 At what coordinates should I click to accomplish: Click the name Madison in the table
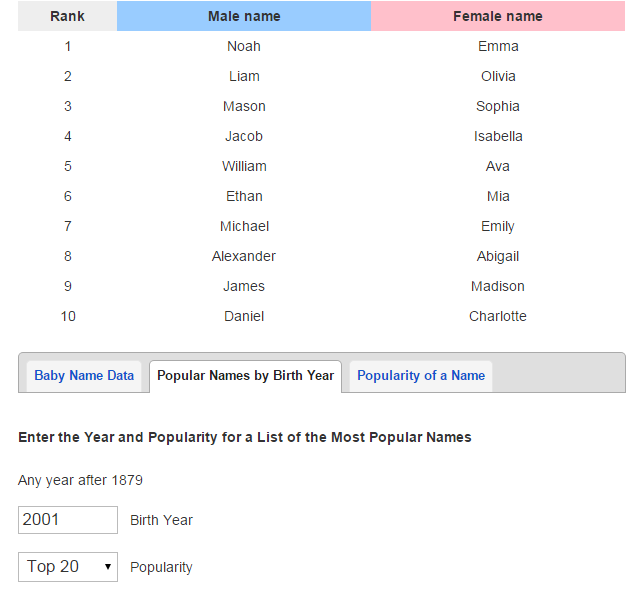[x=498, y=286]
